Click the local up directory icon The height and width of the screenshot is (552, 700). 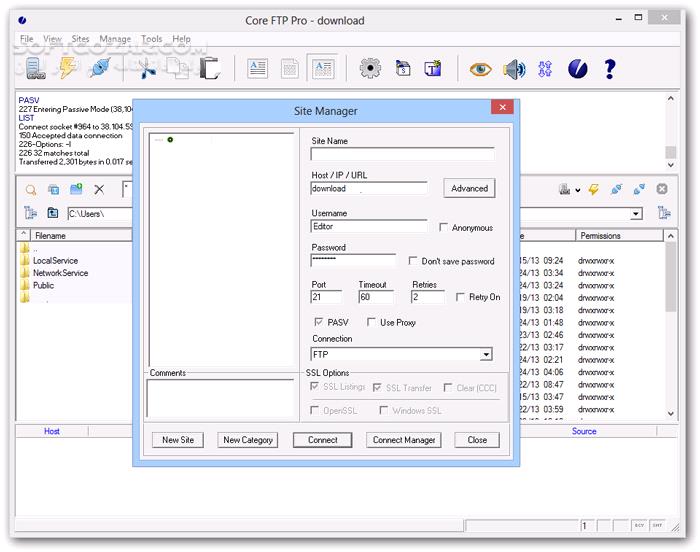[x=53, y=213]
